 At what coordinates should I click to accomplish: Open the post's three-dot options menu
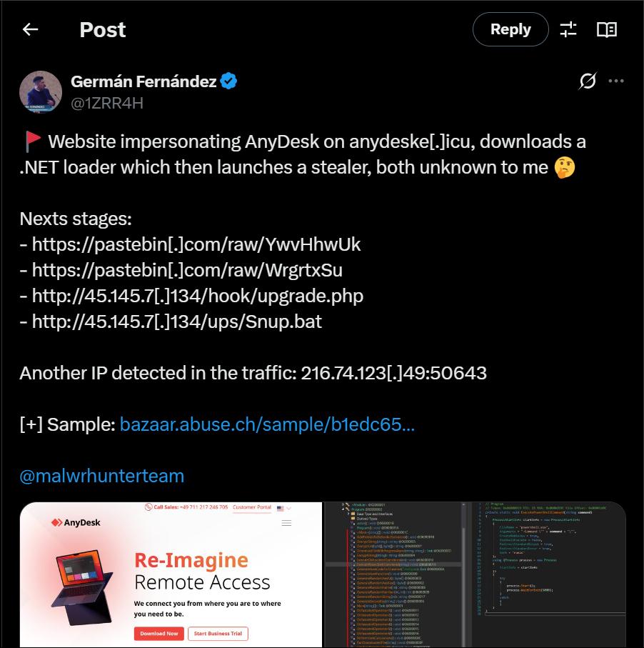pos(617,81)
